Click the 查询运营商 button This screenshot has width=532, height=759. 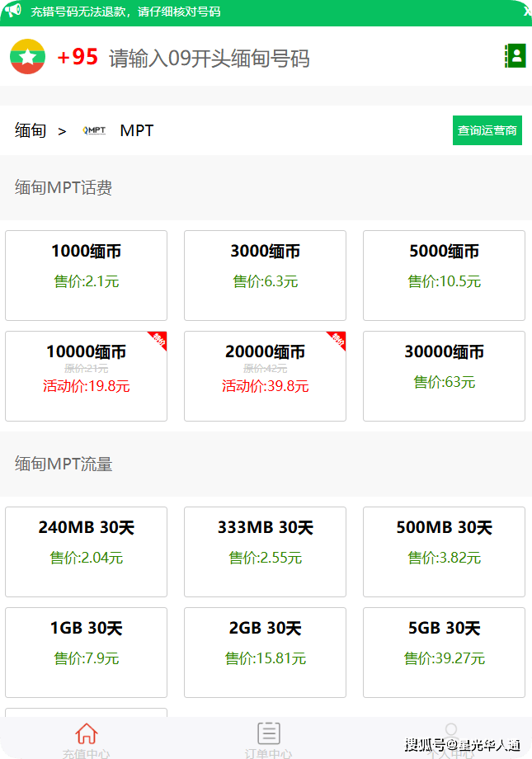pyautogui.click(x=487, y=130)
